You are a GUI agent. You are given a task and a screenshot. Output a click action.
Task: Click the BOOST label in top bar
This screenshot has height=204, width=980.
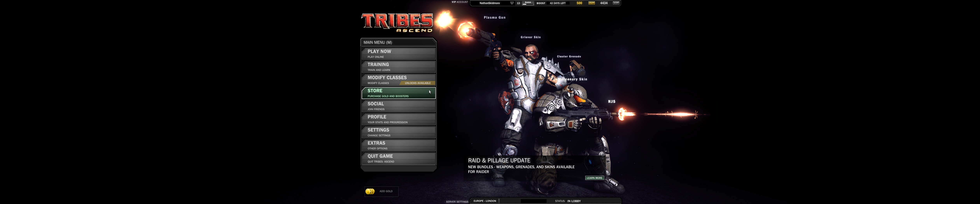click(x=541, y=3)
